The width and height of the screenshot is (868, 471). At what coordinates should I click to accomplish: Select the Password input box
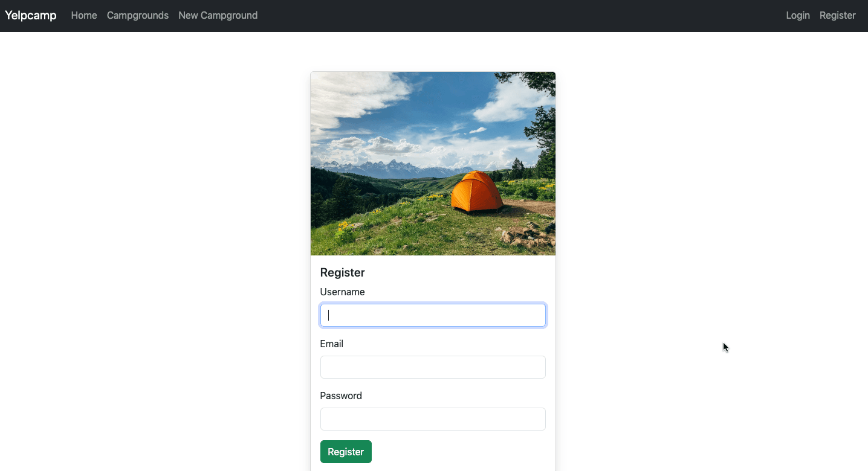[x=433, y=419]
